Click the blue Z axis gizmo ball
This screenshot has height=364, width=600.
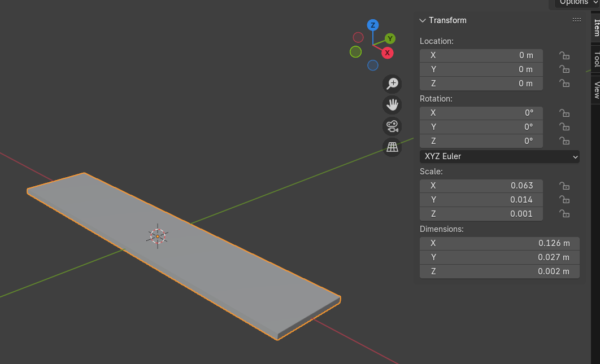point(372,25)
